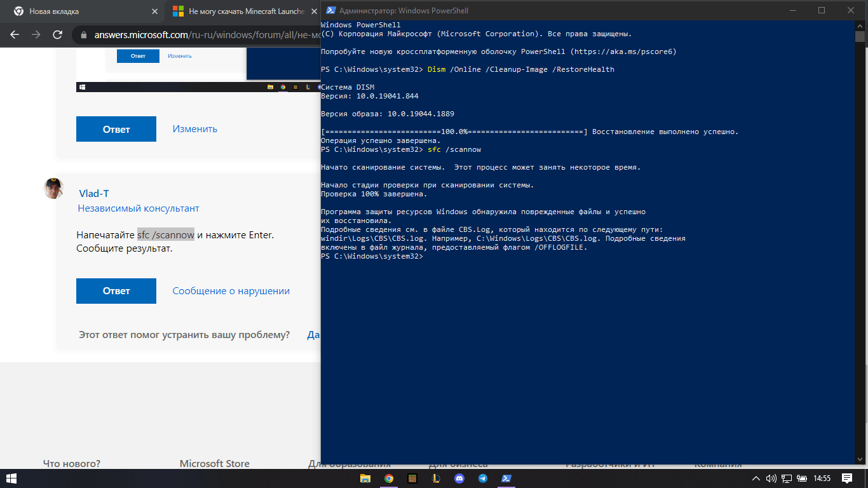Minimize the PowerShell window
This screenshot has width=868, height=488.
pyautogui.click(x=792, y=10)
